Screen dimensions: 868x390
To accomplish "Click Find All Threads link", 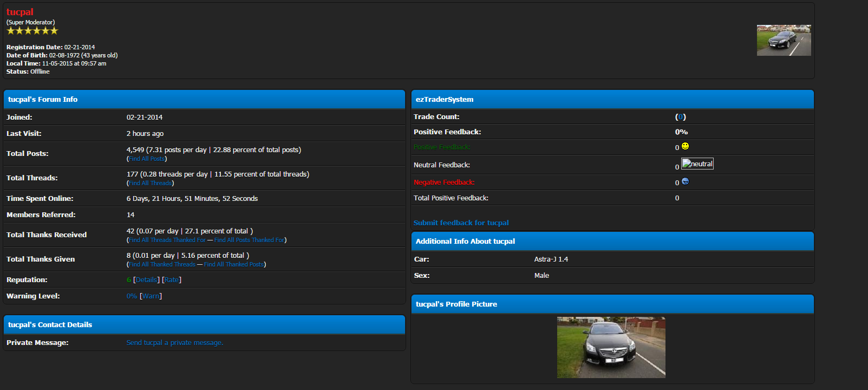I will (150, 183).
